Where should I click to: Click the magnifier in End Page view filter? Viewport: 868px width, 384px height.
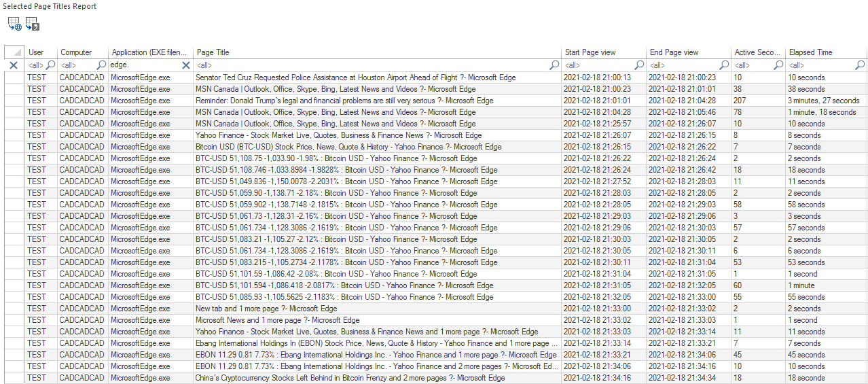pos(724,65)
